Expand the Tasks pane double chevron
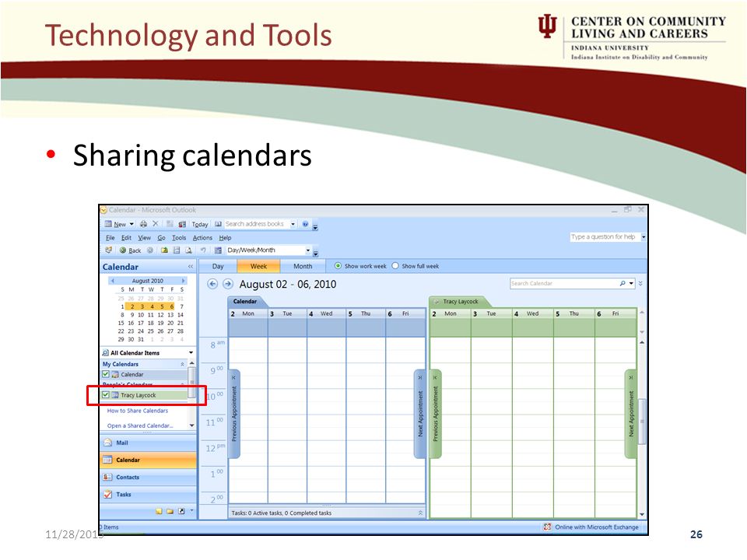Screen dimensions: 747x560 420,513
